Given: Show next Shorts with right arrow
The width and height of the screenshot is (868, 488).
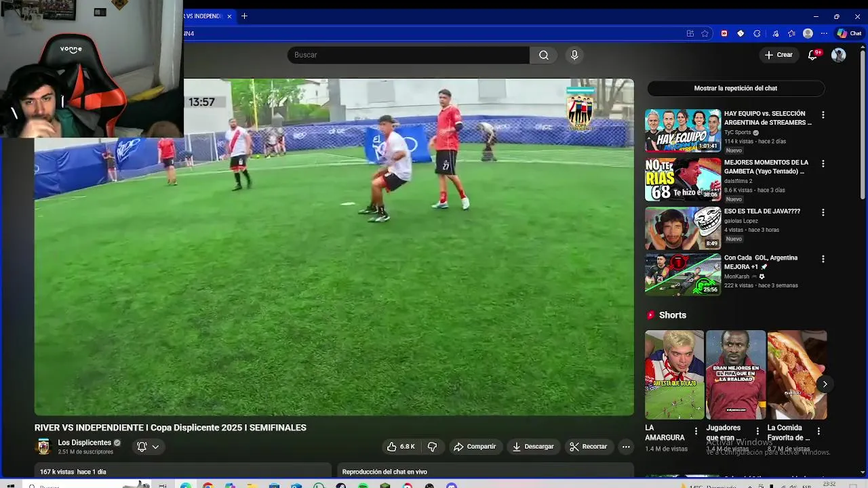Looking at the screenshot, I should click(825, 384).
